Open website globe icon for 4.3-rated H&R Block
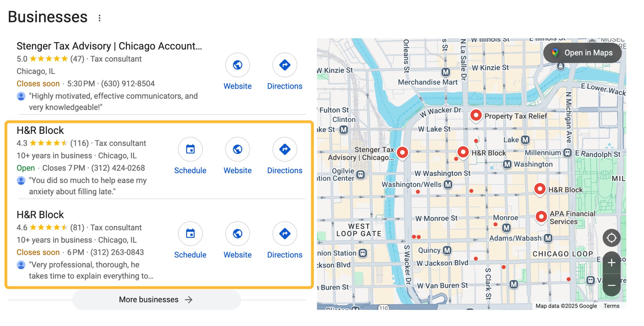 [237, 149]
